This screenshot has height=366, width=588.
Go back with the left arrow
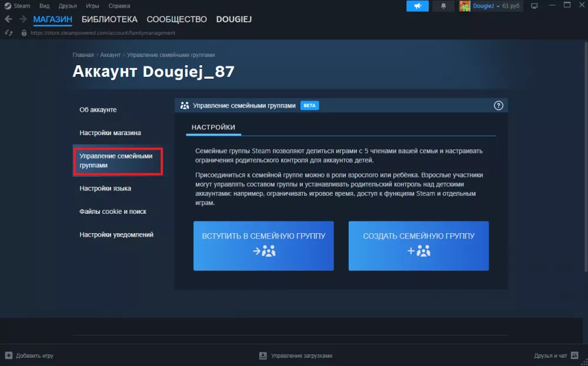tap(8, 19)
